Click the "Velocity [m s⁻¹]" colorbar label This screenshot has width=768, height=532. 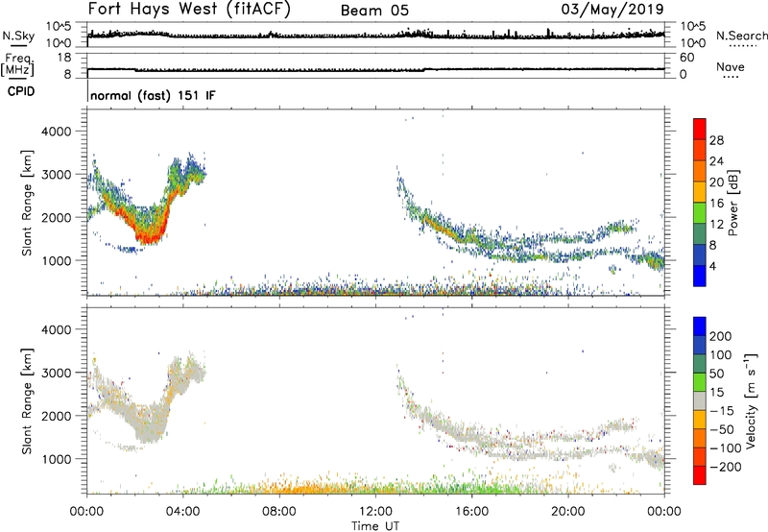coord(751,400)
